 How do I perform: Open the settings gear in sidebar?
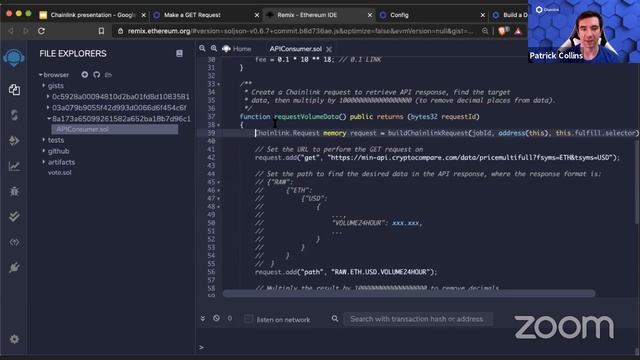14,339
